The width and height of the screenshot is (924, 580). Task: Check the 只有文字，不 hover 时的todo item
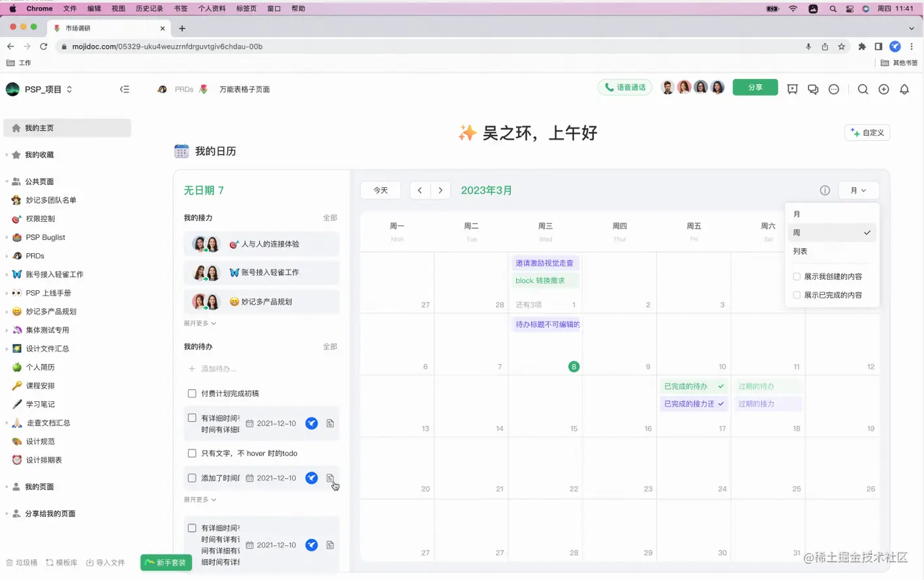[192, 453]
